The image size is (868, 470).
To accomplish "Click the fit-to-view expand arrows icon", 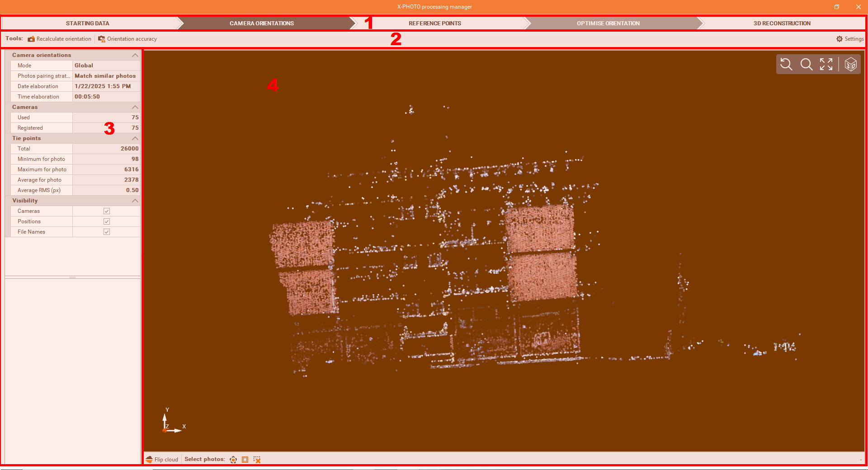I will click(x=826, y=64).
